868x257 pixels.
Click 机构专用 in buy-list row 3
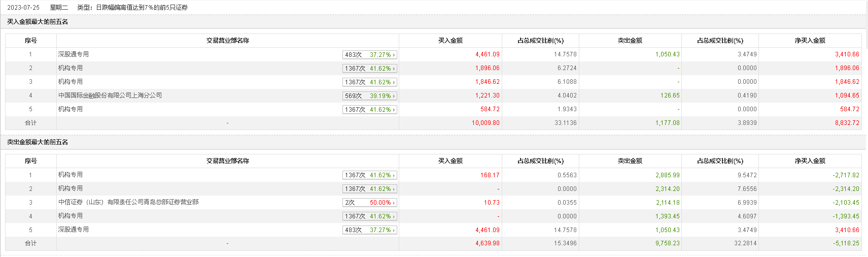(71, 82)
